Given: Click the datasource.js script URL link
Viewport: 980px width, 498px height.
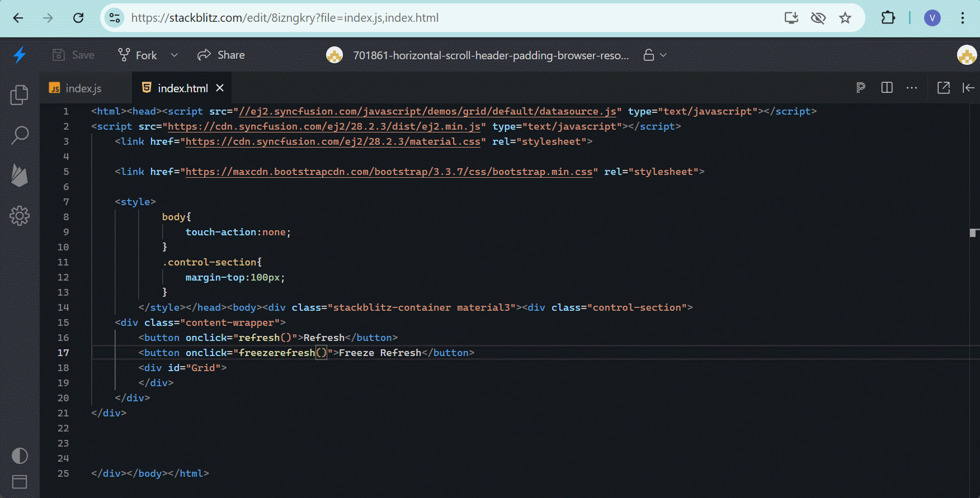Looking at the screenshot, I should tap(427, 111).
